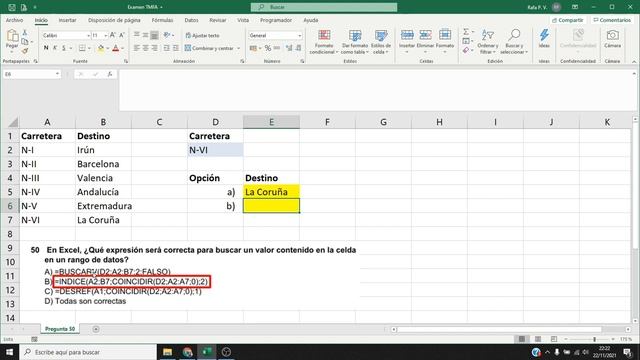Decrease font size with smaller A icon
640x360 pixels.
click(x=122, y=36)
